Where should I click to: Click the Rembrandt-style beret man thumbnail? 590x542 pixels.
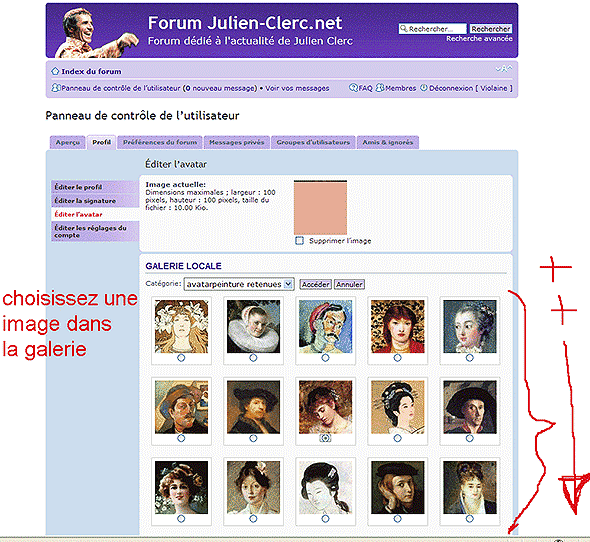[x=253, y=407]
